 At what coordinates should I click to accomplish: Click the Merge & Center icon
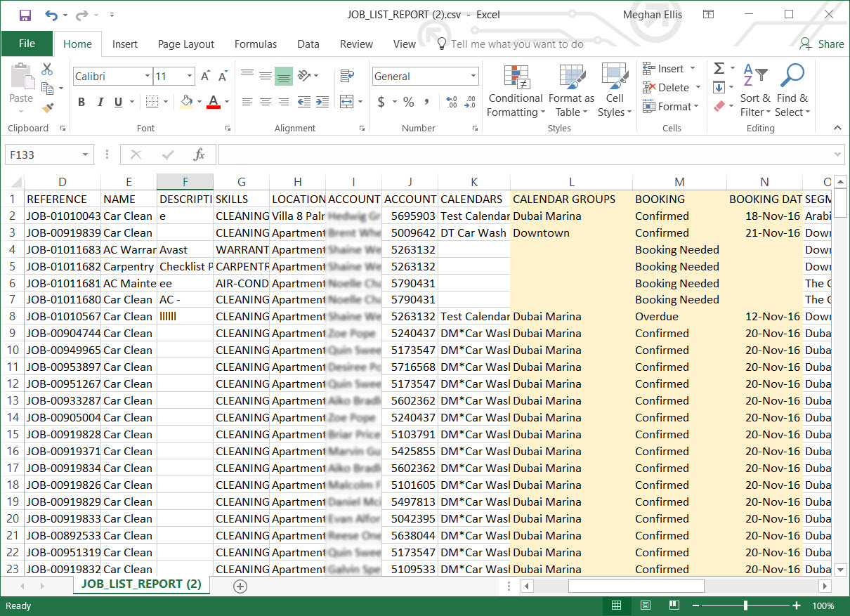346,102
